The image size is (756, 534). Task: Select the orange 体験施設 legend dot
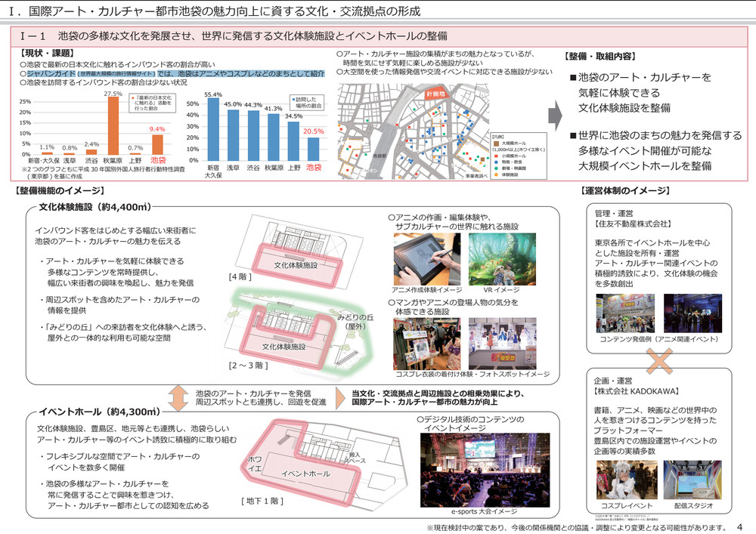(x=495, y=174)
